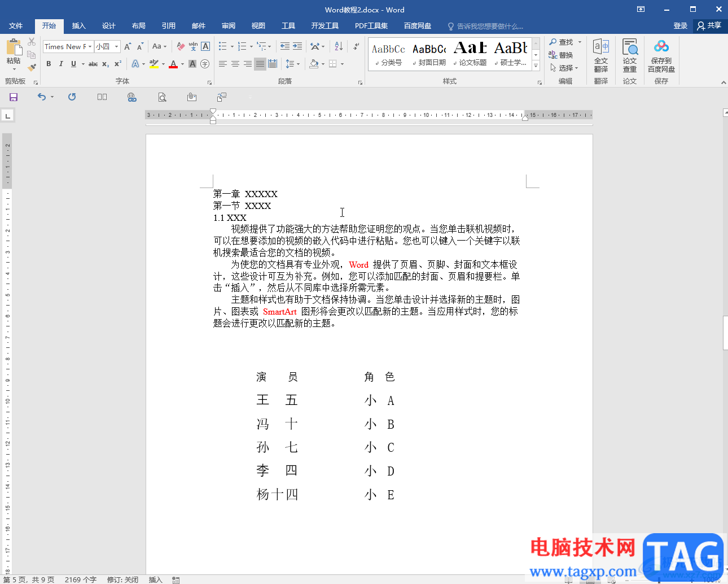Expand the numbering list dropdown arrow

251,46
